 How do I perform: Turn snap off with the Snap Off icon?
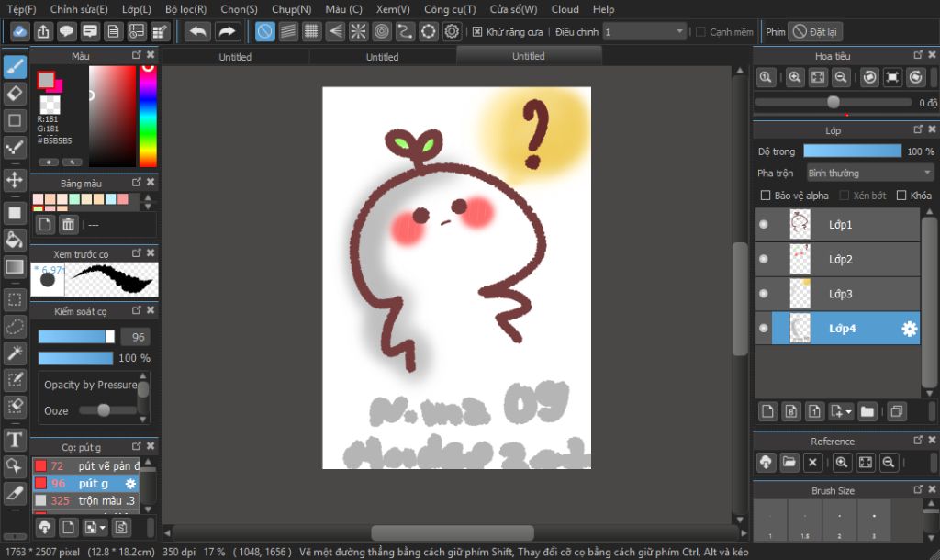pos(265,32)
